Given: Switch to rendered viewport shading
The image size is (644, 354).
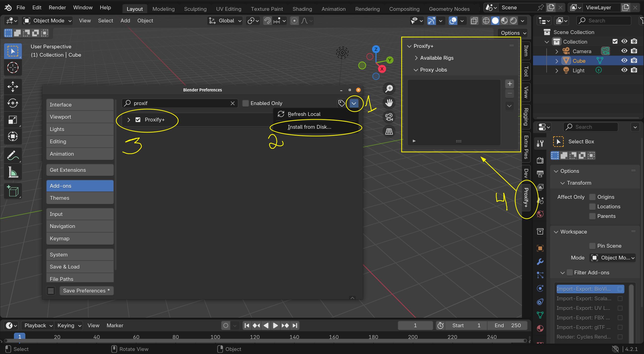Looking at the screenshot, I should pos(513,21).
